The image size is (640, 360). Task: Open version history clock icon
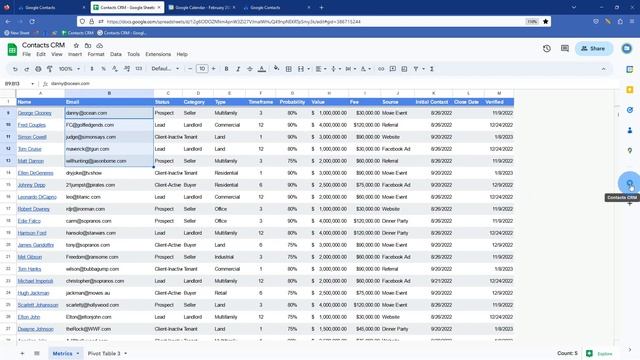tap(547, 49)
